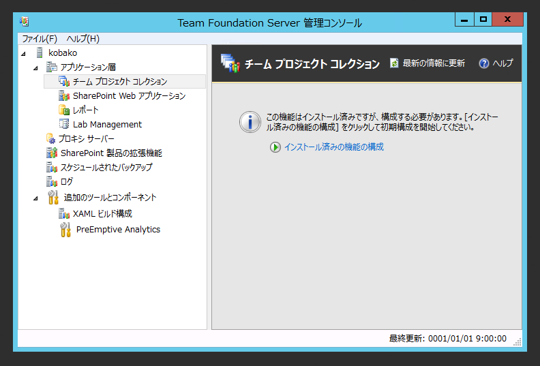Image resolution: width=540 pixels, height=366 pixels.
Task: Click the XAML ビルド構成 icon
Action: (x=64, y=213)
